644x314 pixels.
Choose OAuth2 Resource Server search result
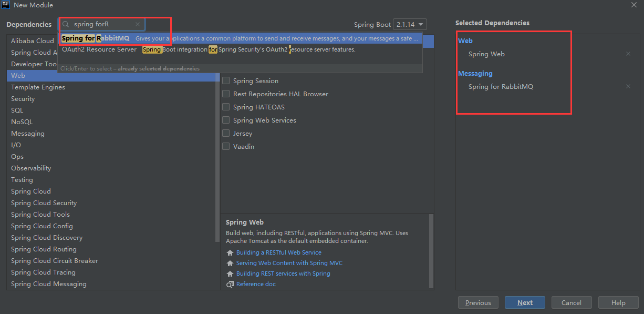pos(240,49)
